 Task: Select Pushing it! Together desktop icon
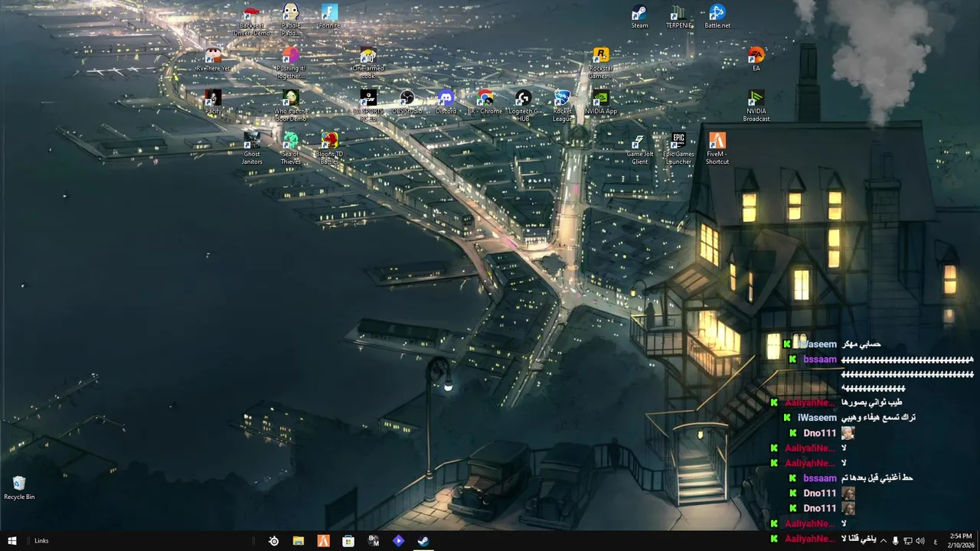[x=290, y=63]
